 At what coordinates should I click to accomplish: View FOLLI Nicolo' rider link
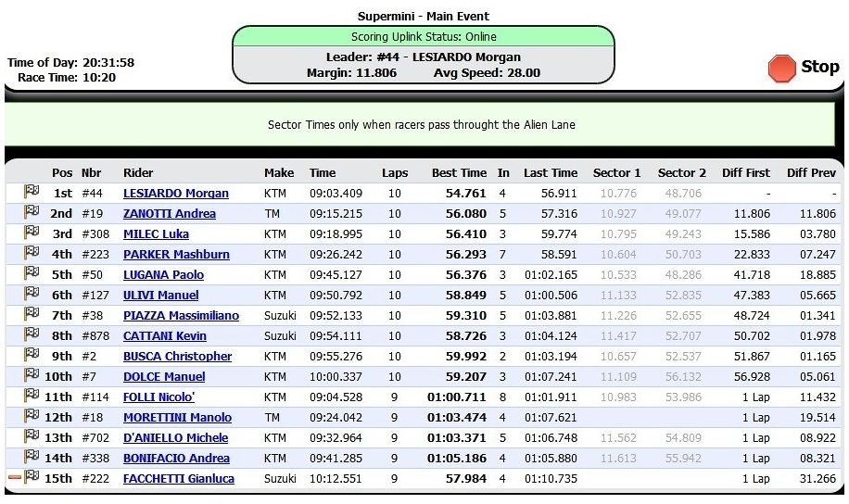[158, 397]
